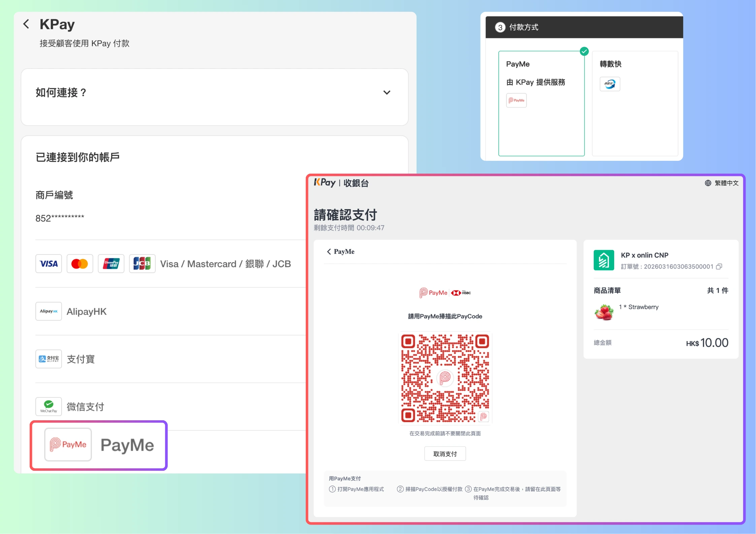Click the JCB card logo
The width and height of the screenshot is (756, 534).
point(142,263)
